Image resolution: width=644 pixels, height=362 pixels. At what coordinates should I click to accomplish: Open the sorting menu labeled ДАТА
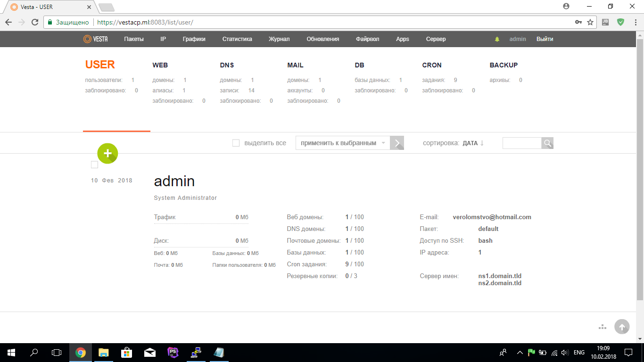pyautogui.click(x=473, y=143)
